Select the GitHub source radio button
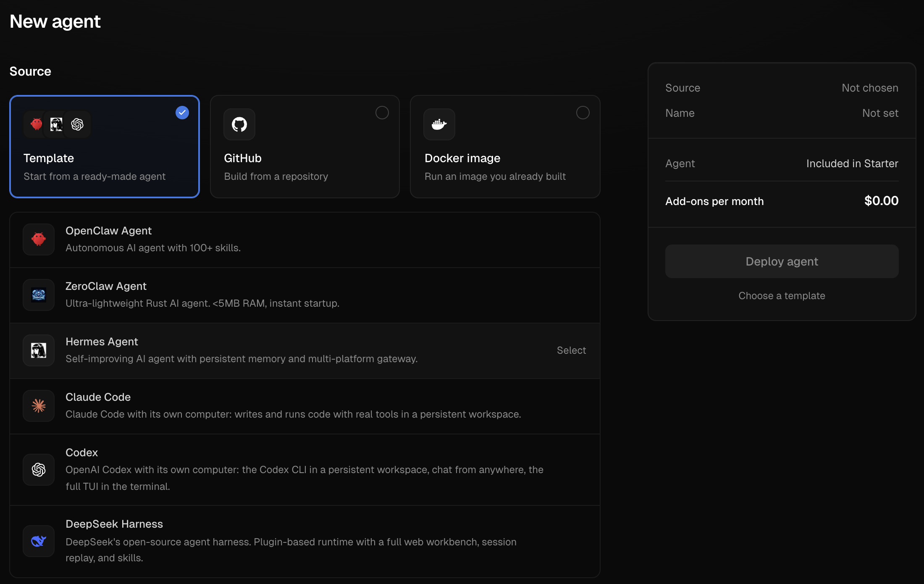 pos(382,113)
